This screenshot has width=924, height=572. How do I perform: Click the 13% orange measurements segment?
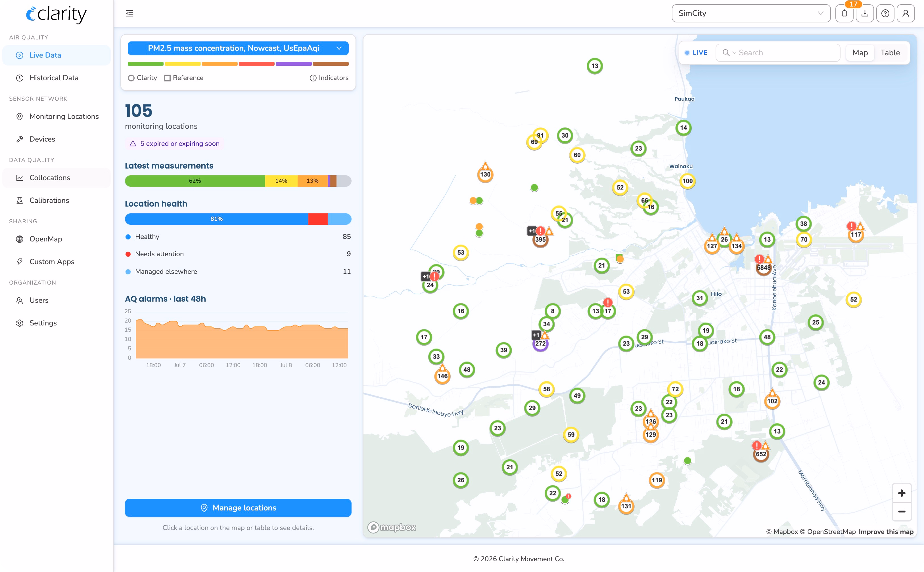coord(313,181)
